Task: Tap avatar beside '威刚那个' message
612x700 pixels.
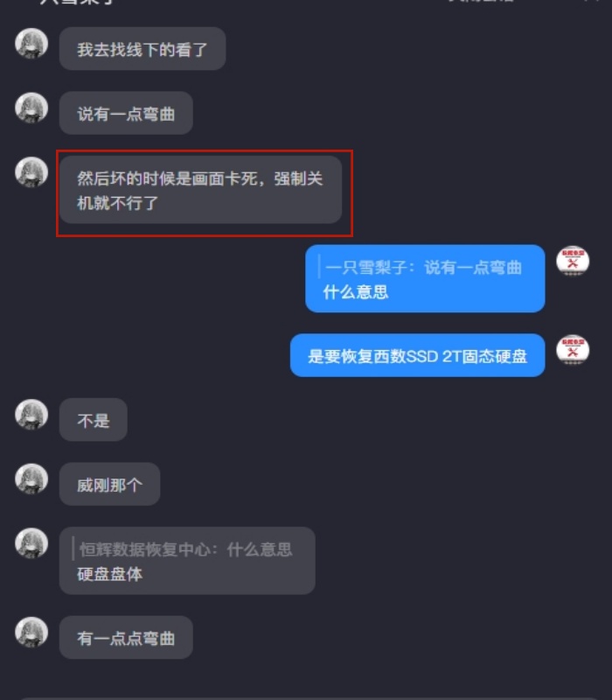Action: 31,479
